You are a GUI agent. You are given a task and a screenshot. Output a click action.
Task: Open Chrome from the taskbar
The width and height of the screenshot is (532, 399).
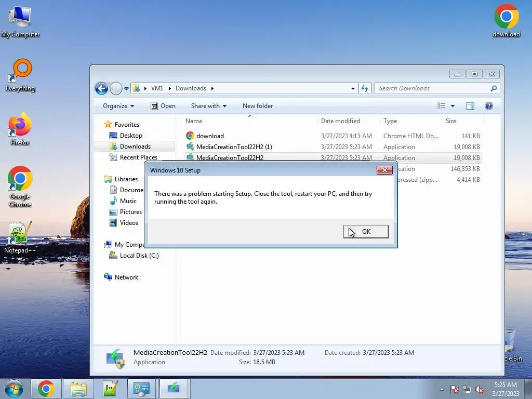pyautogui.click(x=46, y=389)
